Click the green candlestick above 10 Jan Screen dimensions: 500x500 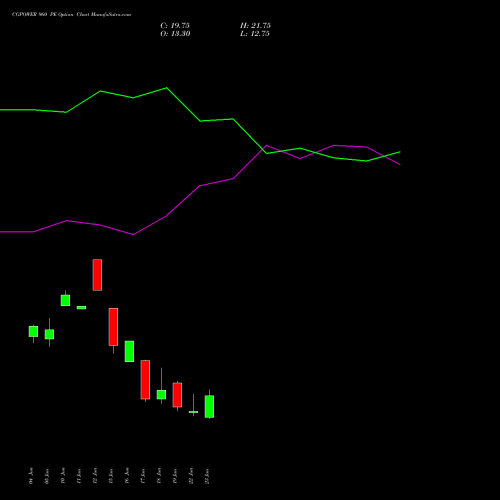tap(65, 300)
